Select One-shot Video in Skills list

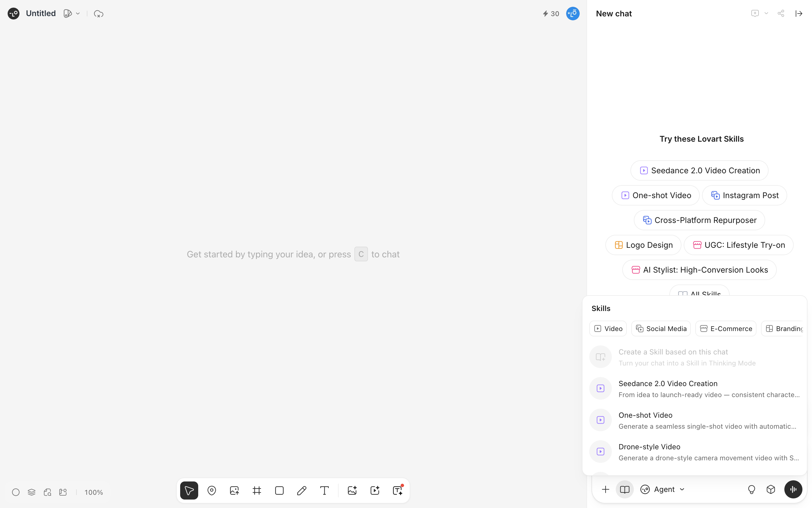point(694,420)
